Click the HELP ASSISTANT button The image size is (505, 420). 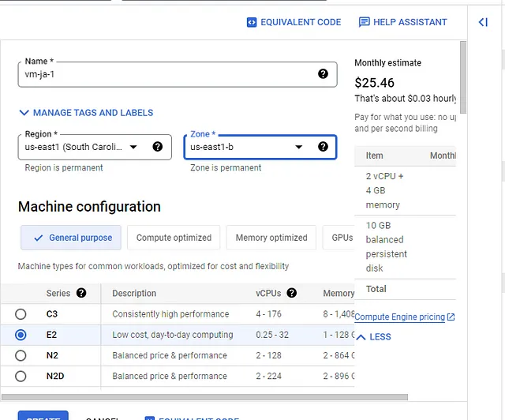coord(403,22)
